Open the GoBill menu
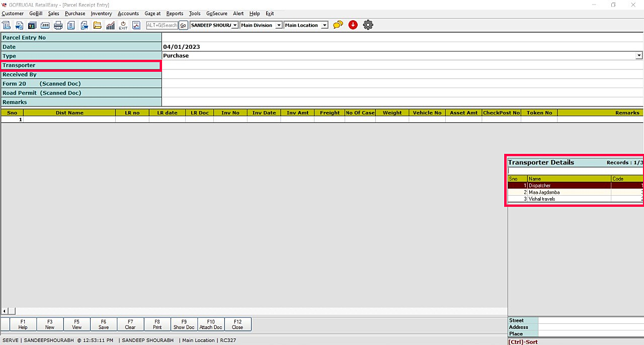The width and height of the screenshot is (644, 345). [36, 14]
